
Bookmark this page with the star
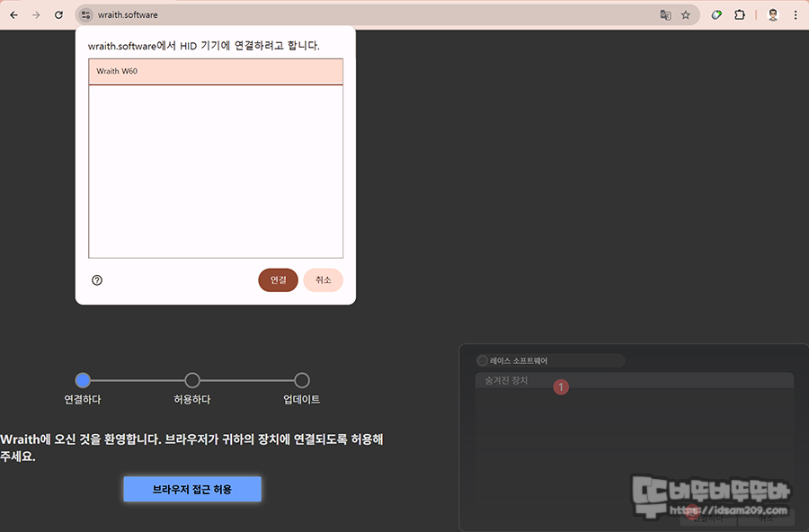coord(686,15)
